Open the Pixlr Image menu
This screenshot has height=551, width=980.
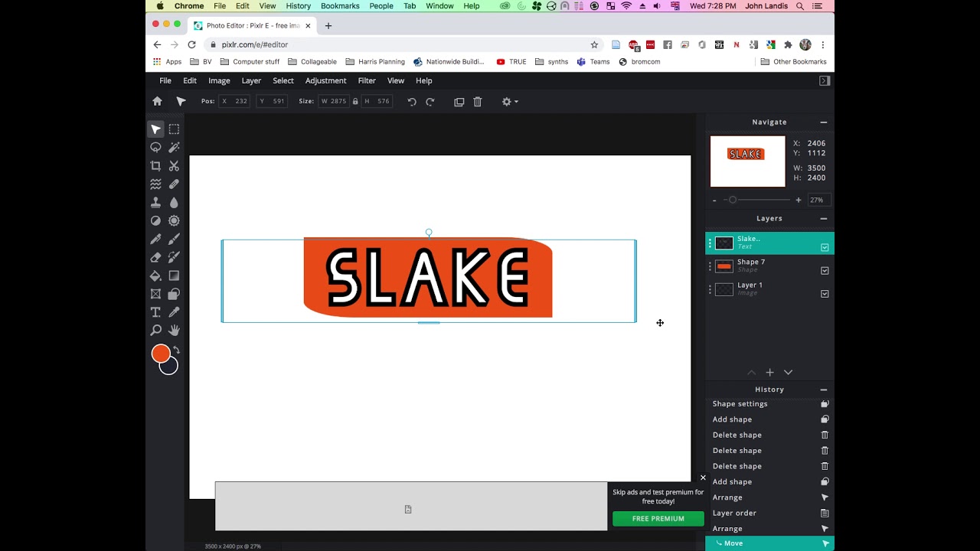click(x=219, y=80)
